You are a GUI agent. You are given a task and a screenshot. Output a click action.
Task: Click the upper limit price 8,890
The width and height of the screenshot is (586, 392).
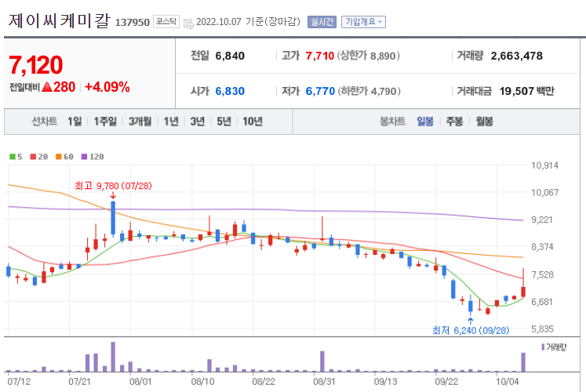click(383, 56)
